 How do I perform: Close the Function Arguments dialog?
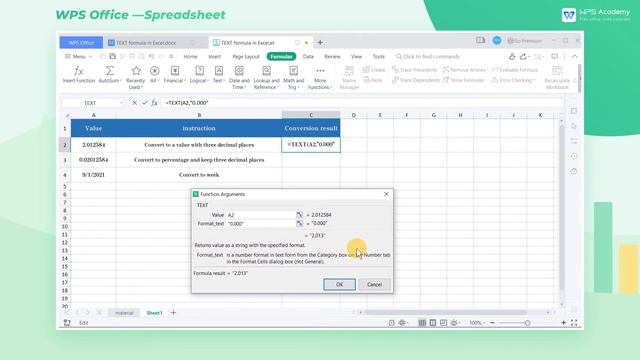[x=386, y=194]
